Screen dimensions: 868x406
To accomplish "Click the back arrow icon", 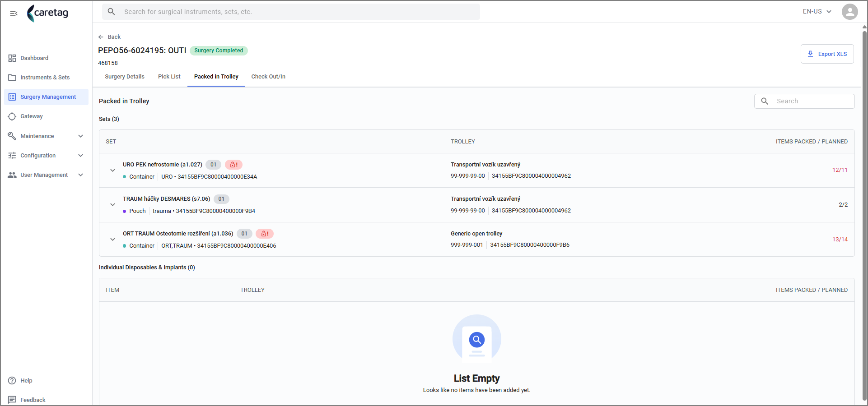I will [x=101, y=37].
